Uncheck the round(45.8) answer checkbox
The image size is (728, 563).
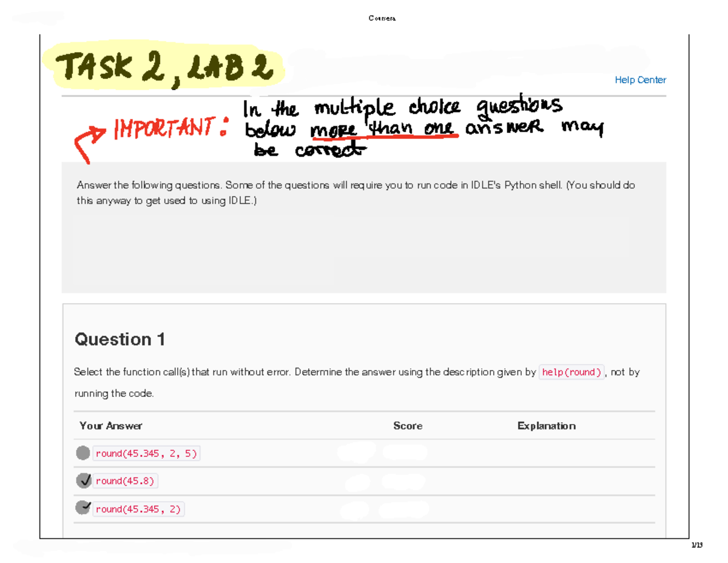pyautogui.click(x=84, y=480)
